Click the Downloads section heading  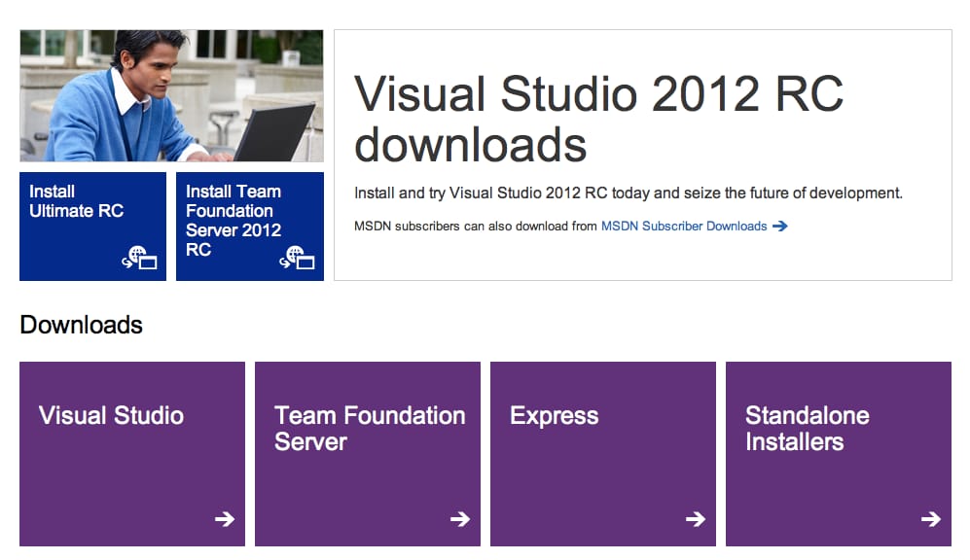(x=81, y=325)
